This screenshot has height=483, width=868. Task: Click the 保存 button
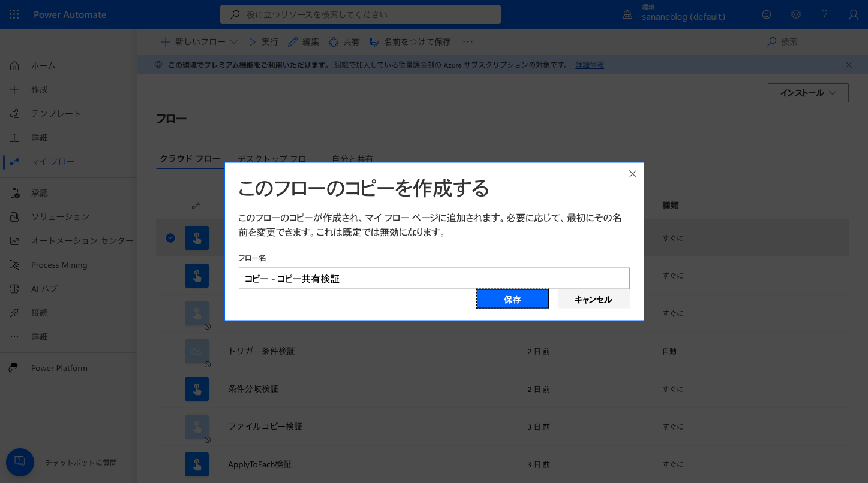click(513, 299)
